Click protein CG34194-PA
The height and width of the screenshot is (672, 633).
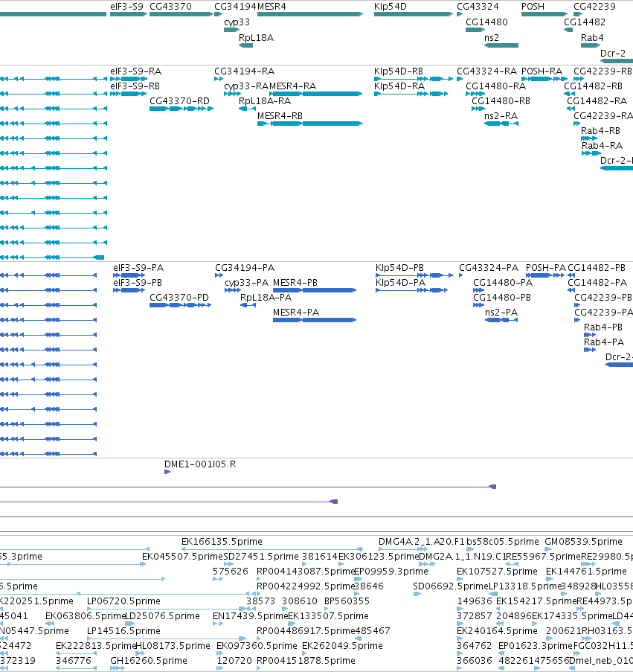pos(219,275)
